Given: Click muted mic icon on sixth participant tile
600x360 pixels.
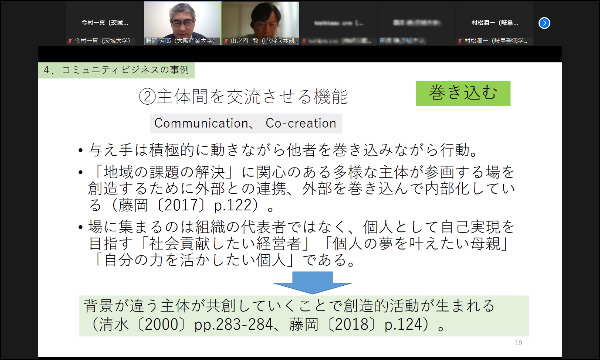Looking at the screenshot, I should (460, 41).
